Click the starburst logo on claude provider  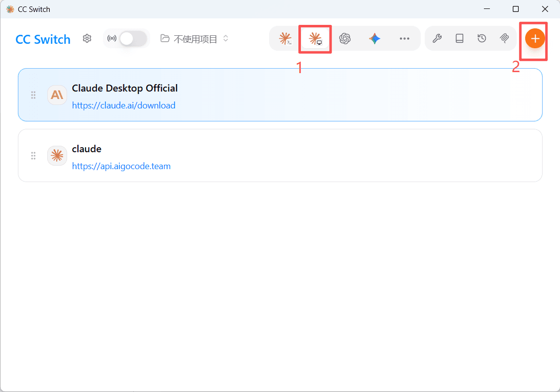(57, 155)
